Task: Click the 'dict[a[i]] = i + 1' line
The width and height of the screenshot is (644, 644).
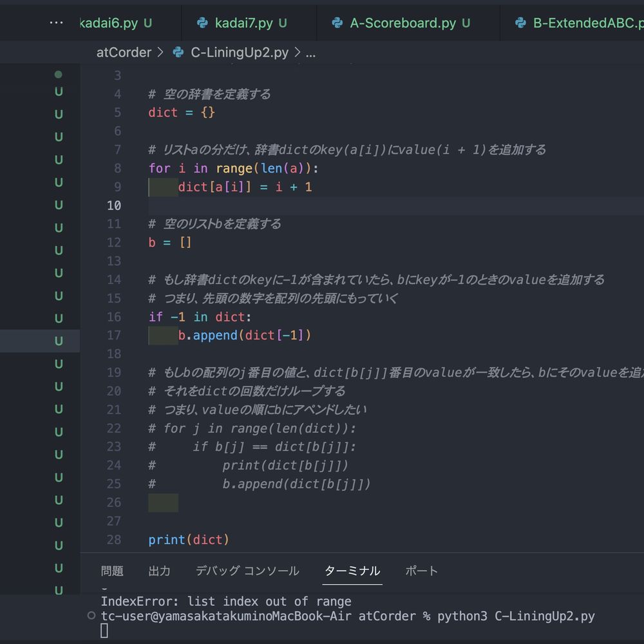Action: (245, 187)
